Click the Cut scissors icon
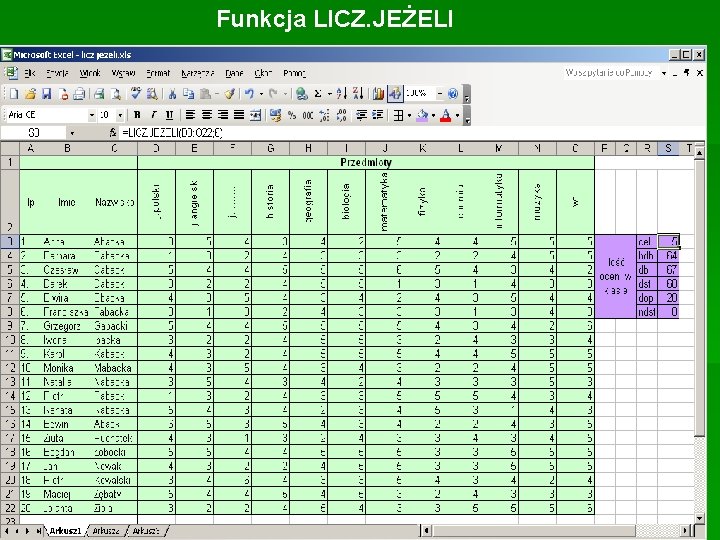Viewport: 720px width, 540px height. coord(172,94)
